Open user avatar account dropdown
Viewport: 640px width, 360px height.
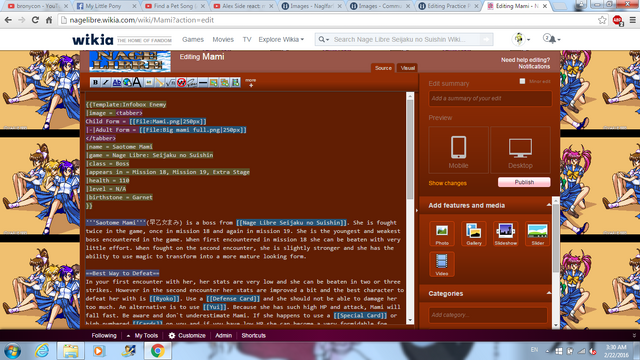pyautogui.click(x=521, y=39)
